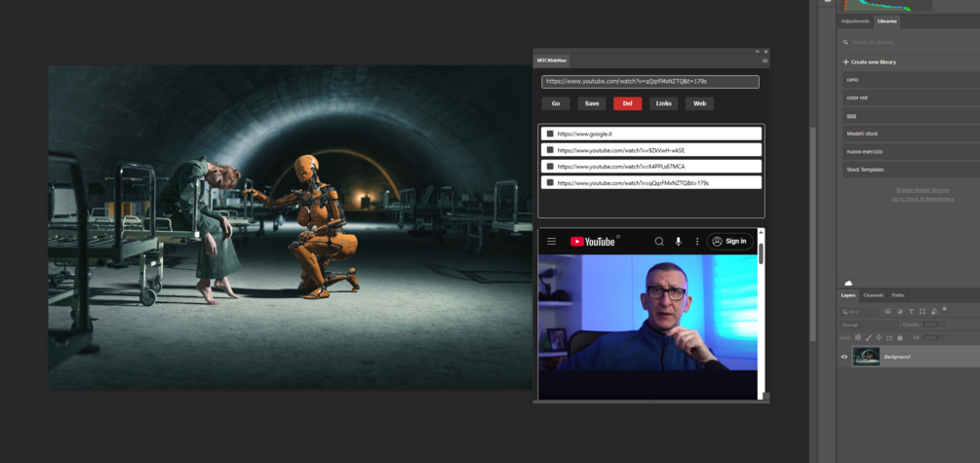
Task: Open the carlo library
Action: pyautogui.click(x=911, y=80)
